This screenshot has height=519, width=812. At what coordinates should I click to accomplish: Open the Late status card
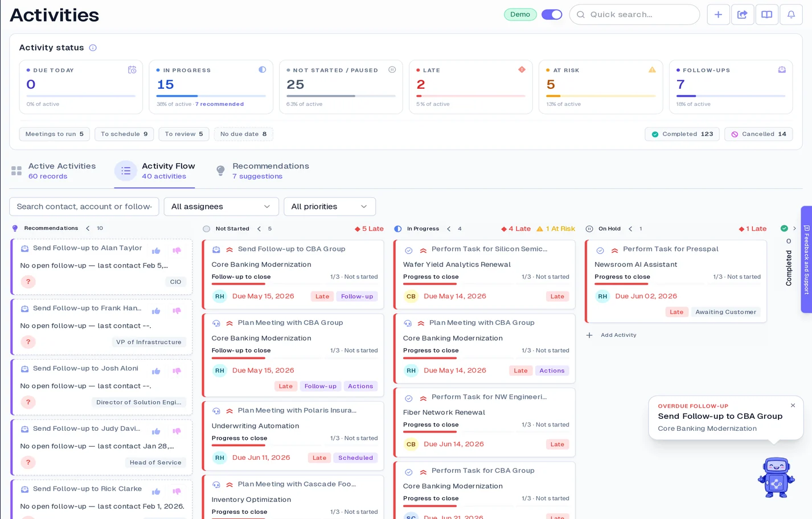[470, 87]
